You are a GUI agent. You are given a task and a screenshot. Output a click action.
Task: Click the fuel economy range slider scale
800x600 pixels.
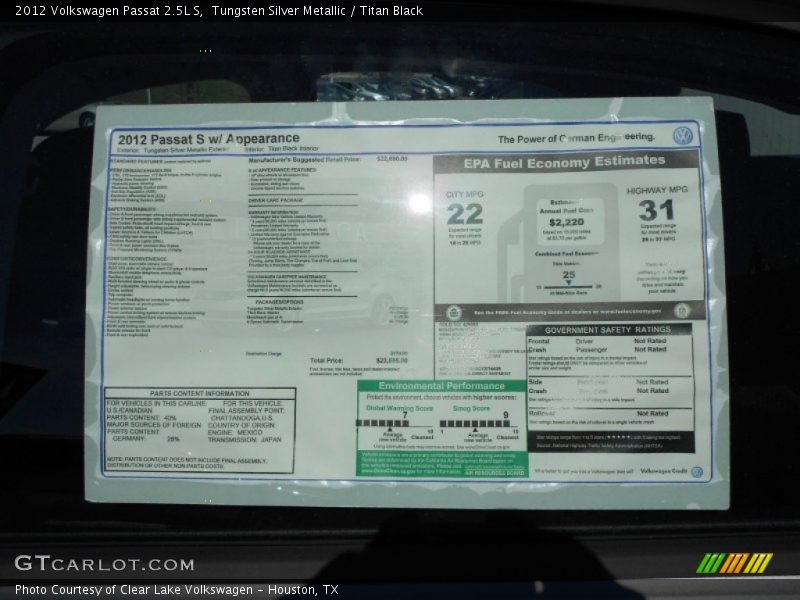pyautogui.click(x=567, y=288)
